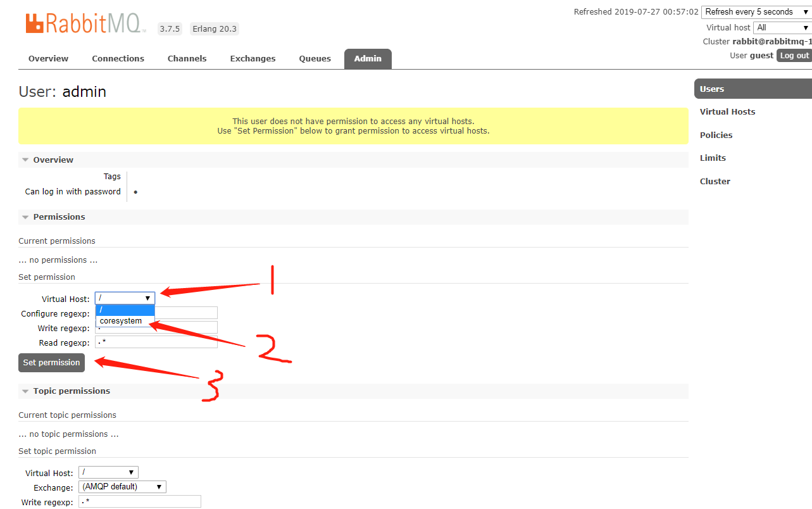Viewport: 812px width, 509px height.
Task: Open the Overview tab
Action: pyautogui.click(x=48, y=58)
